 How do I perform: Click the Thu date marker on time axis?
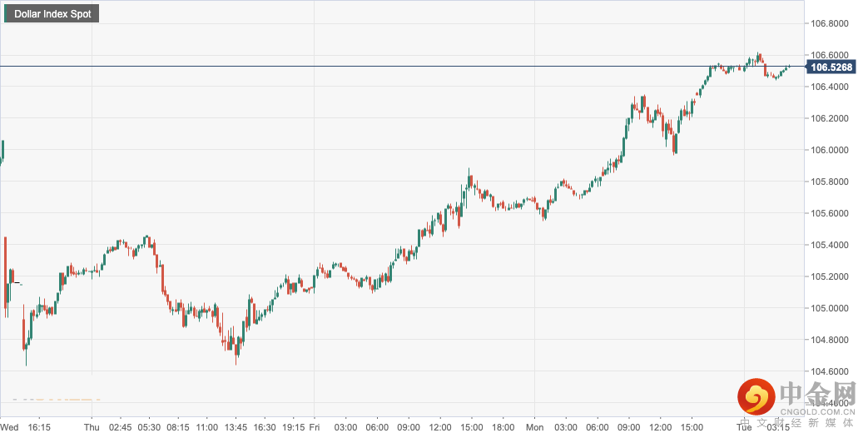coord(92,427)
